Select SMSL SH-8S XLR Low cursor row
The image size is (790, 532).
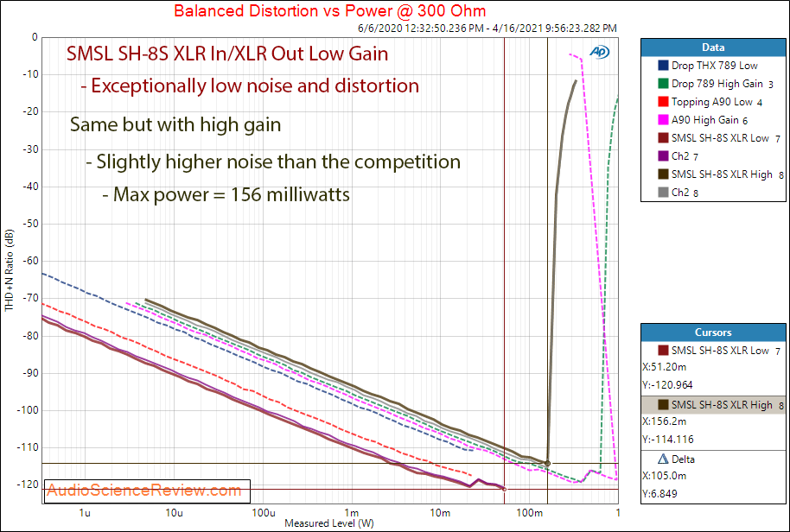coord(713,351)
